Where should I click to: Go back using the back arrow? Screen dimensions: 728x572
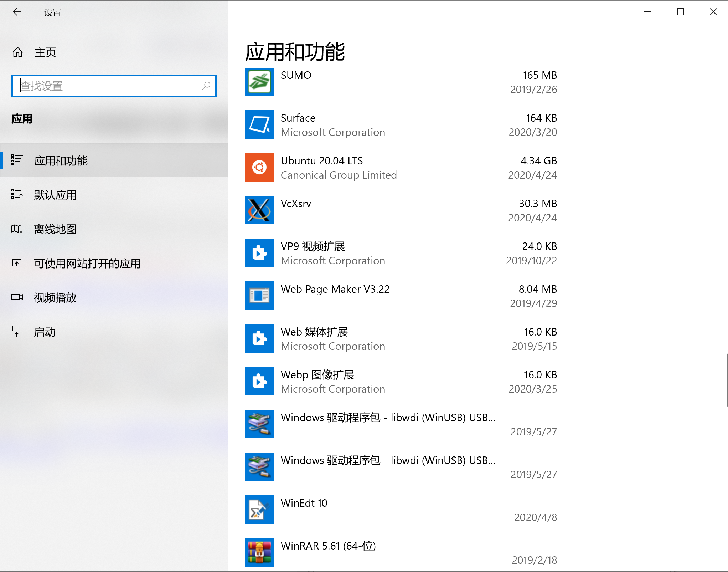[17, 12]
